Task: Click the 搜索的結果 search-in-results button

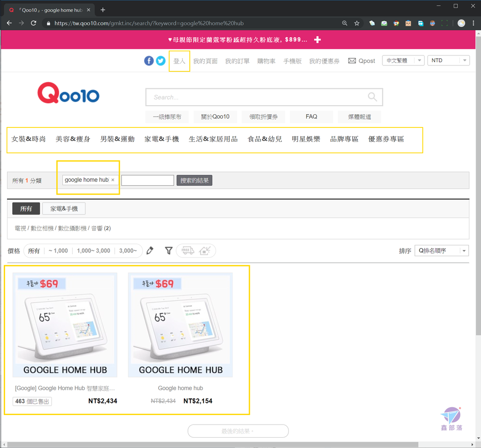Action: tap(194, 180)
